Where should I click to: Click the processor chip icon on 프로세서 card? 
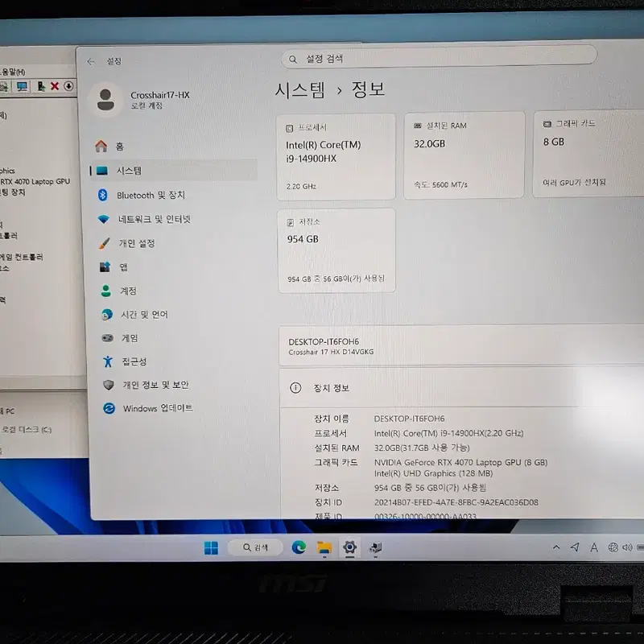289,129
